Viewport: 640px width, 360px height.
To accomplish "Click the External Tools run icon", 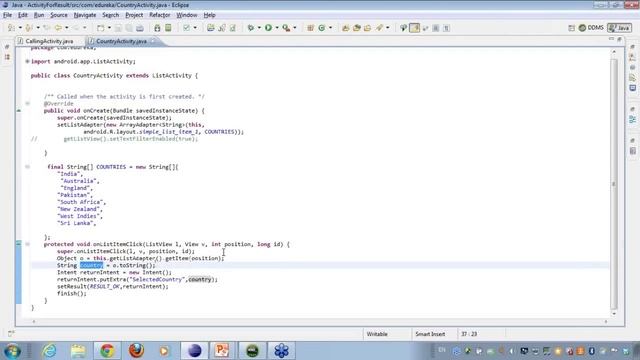I will [286, 28].
